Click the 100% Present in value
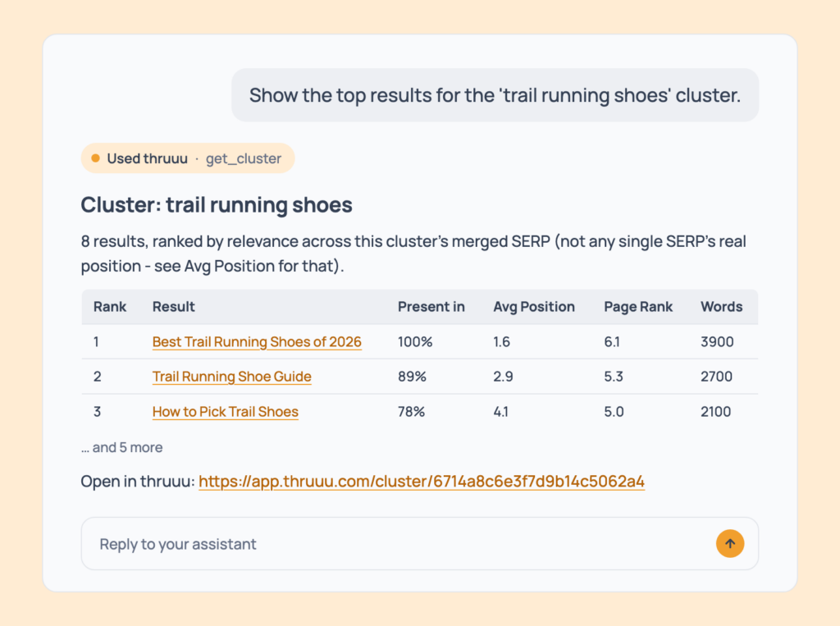 tap(414, 341)
